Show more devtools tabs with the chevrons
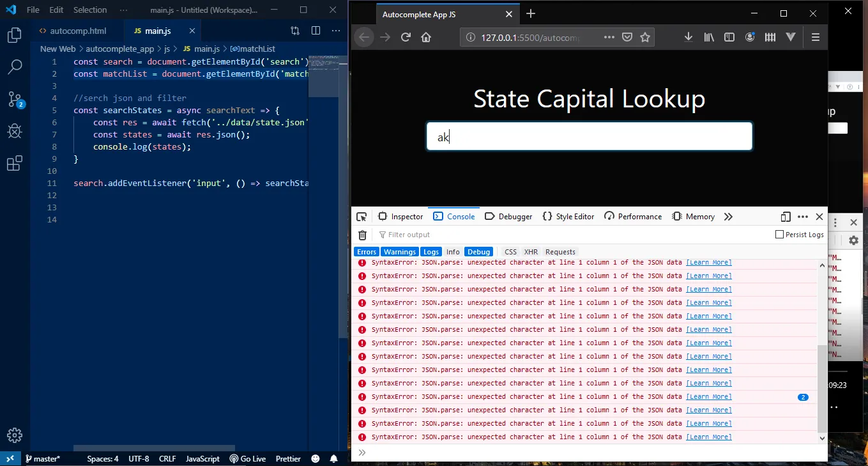868x466 pixels. pos(728,217)
